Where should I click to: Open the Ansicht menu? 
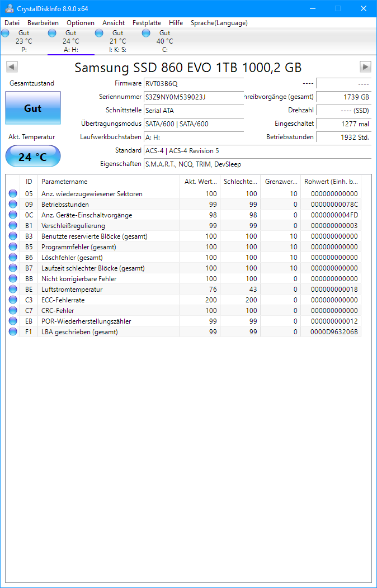tap(114, 23)
